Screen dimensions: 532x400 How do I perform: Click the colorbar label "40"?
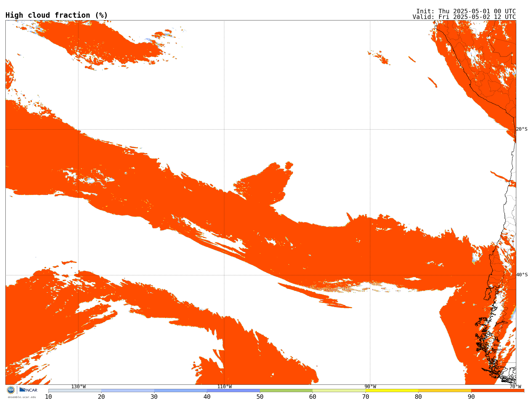click(x=207, y=397)
